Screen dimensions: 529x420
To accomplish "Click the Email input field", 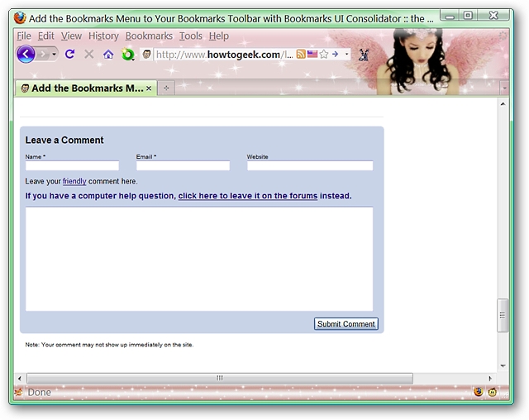I will 183,165.
